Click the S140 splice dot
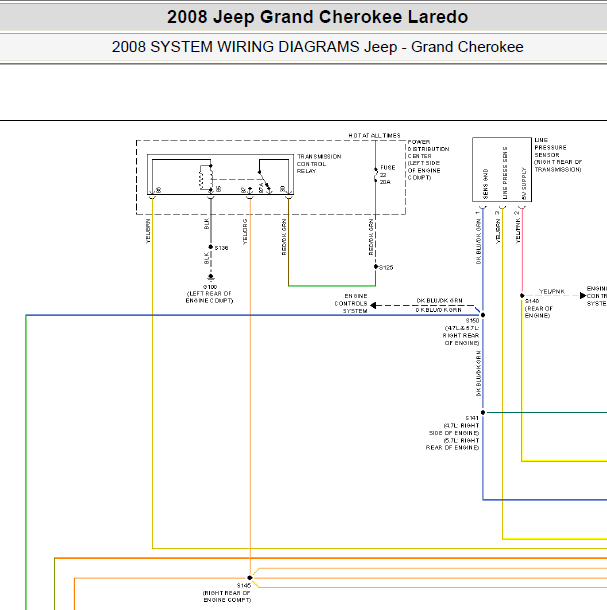Viewport: 607px width, 610px height. click(x=522, y=296)
